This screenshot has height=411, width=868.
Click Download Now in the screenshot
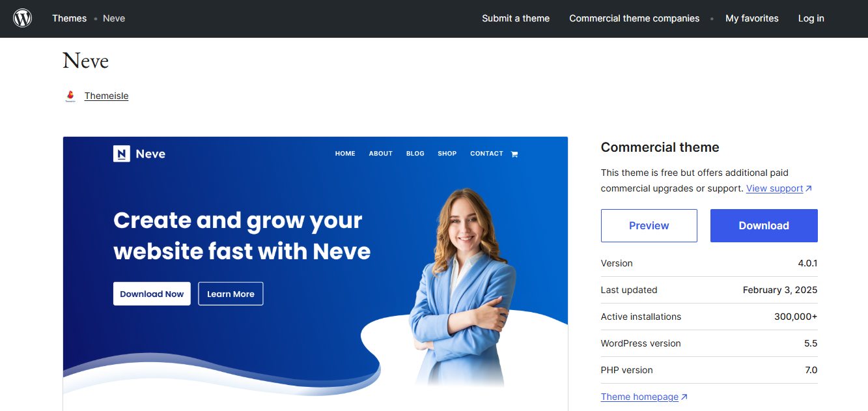point(152,294)
